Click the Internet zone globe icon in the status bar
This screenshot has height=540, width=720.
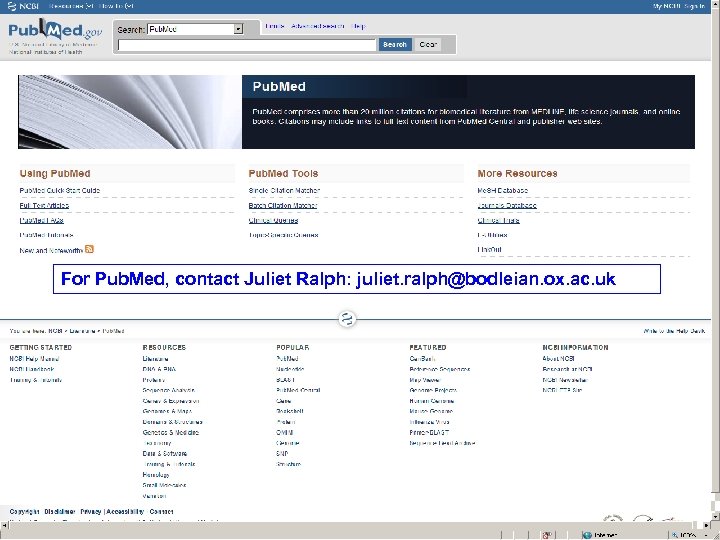tap(586, 535)
